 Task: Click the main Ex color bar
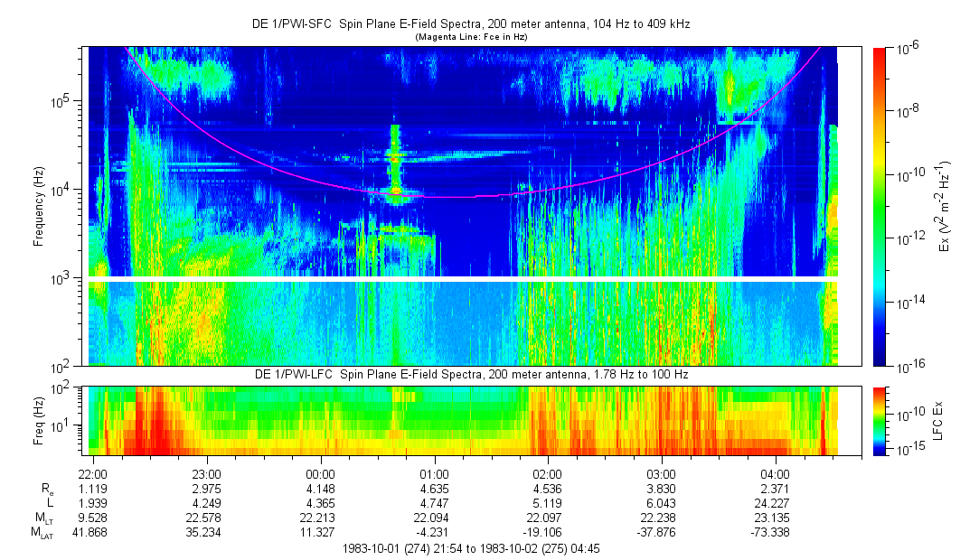[879, 207]
